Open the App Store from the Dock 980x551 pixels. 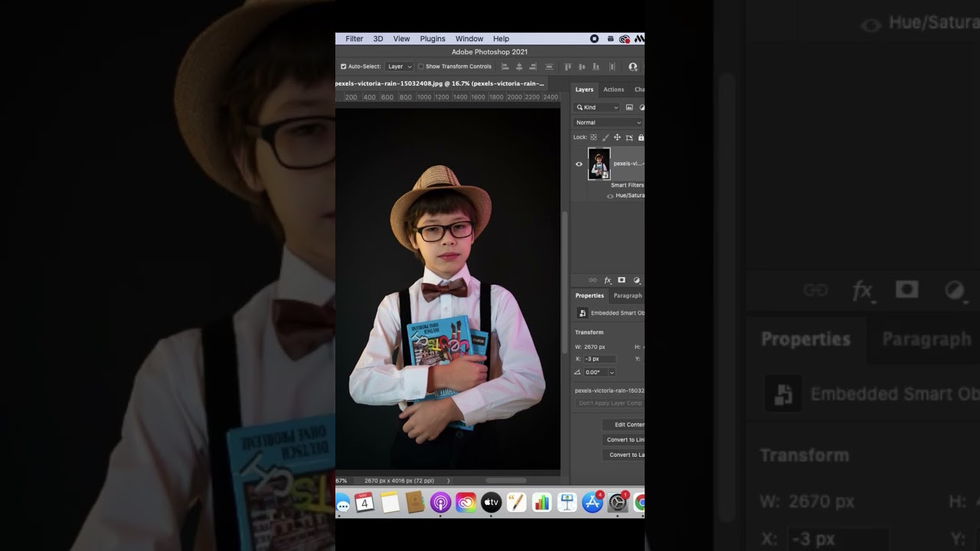[x=593, y=502]
